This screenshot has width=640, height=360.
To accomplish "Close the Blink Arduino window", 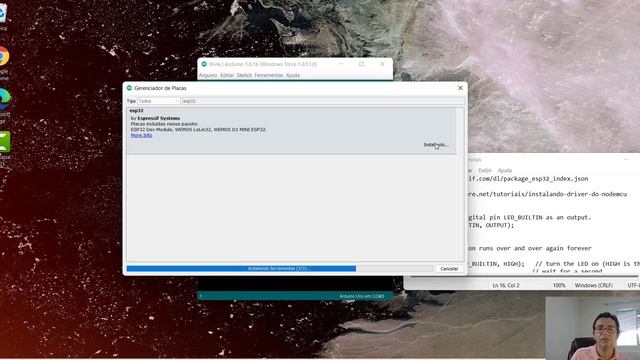I will tap(382, 64).
